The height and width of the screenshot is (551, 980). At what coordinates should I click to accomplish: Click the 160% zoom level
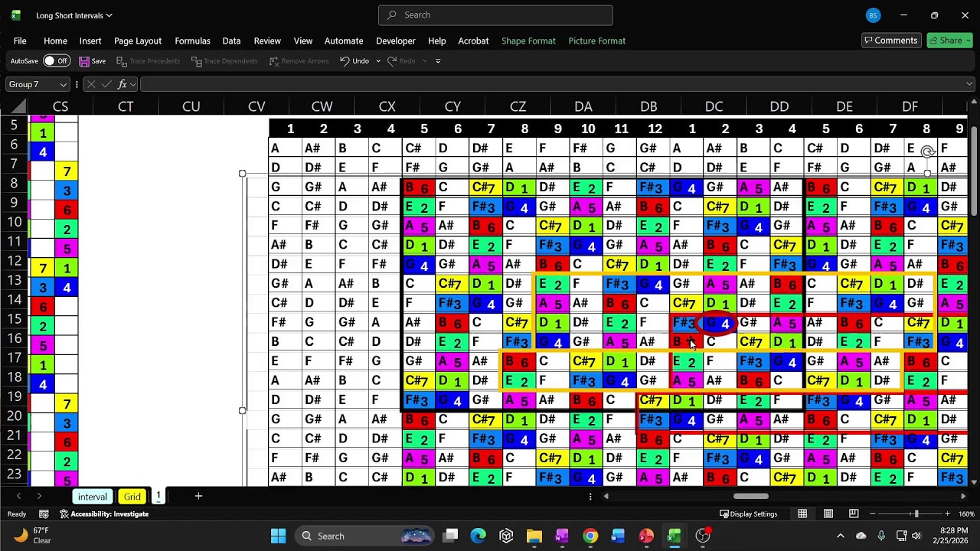(966, 514)
